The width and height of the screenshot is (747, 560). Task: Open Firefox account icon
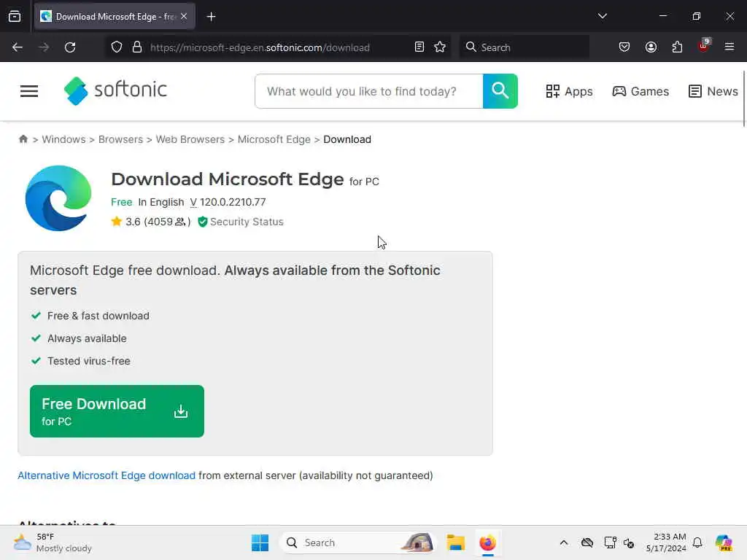[x=651, y=47]
